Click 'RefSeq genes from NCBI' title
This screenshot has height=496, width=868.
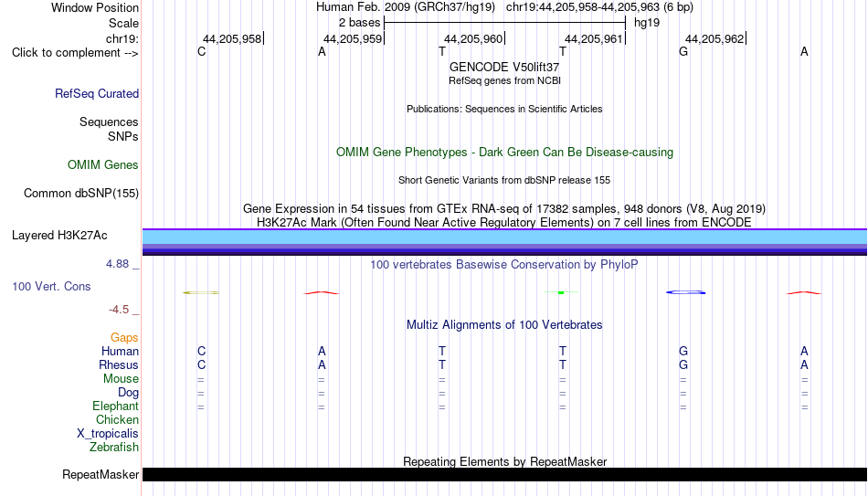click(x=504, y=80)
